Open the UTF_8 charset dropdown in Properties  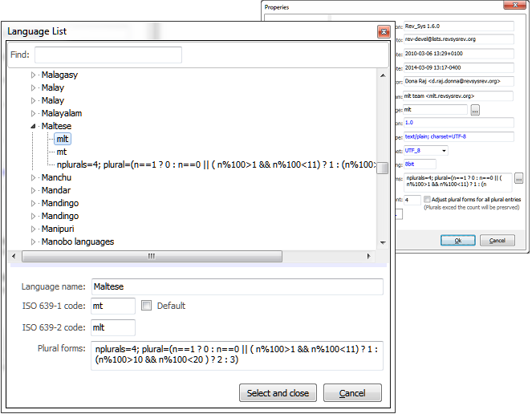(444, 151)
